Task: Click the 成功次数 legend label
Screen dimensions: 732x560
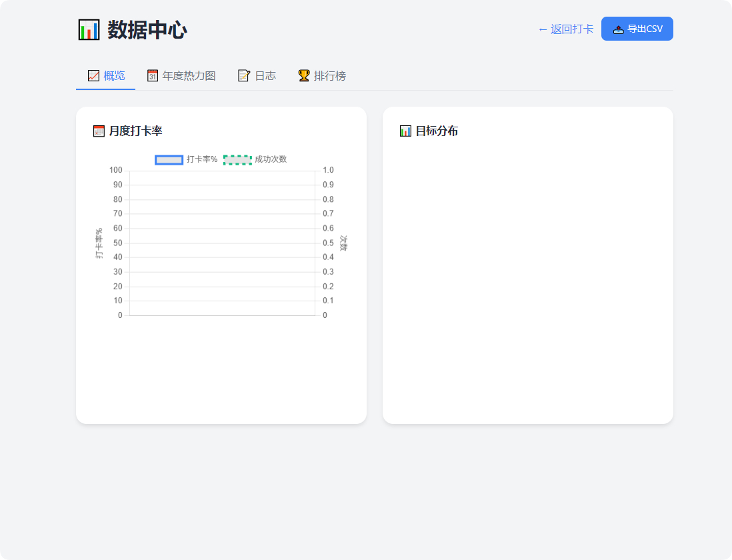Action: 271,159
